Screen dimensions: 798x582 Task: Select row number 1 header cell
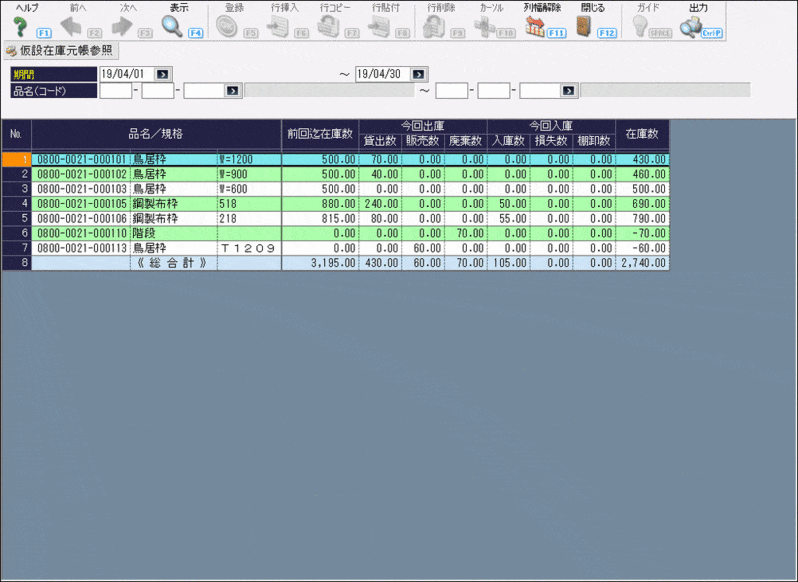(x=16, y=159)
